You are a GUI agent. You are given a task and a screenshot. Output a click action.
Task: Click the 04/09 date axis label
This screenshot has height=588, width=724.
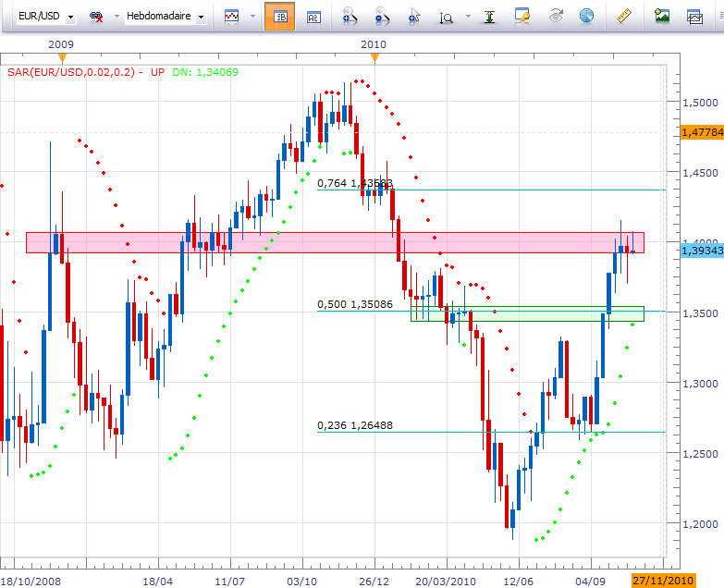pos(590,582)
